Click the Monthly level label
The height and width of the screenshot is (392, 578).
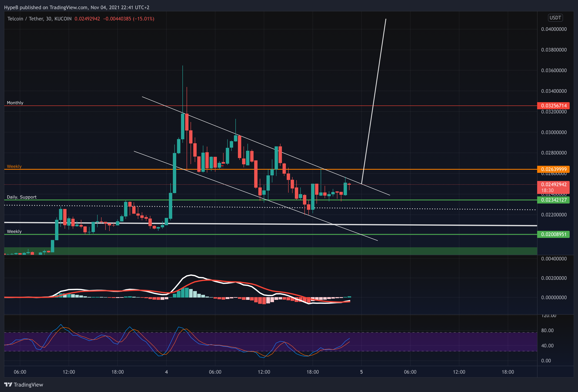15,103
